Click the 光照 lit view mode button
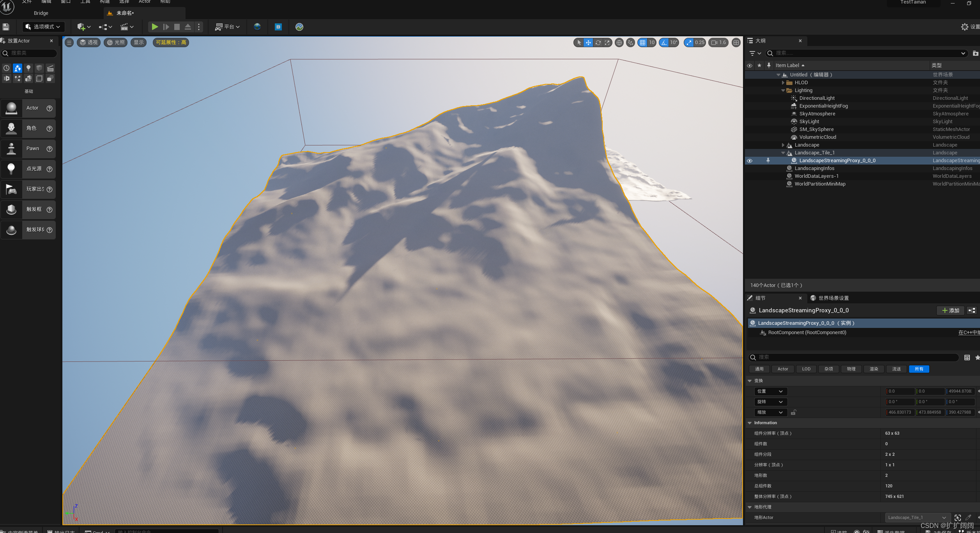 click(116, 42)
